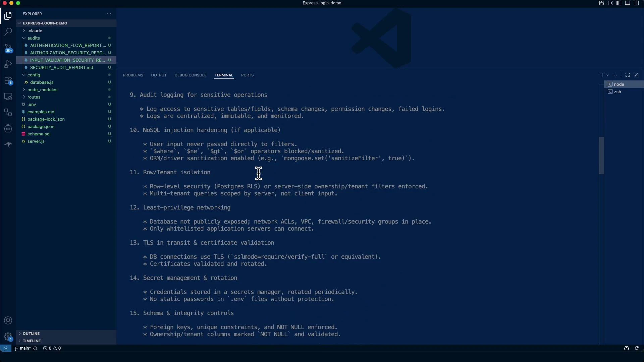The width and height of the screenshot is (644, 362).
Task: Toggle the Secondary Side Bar
Action: pos(636,3)
